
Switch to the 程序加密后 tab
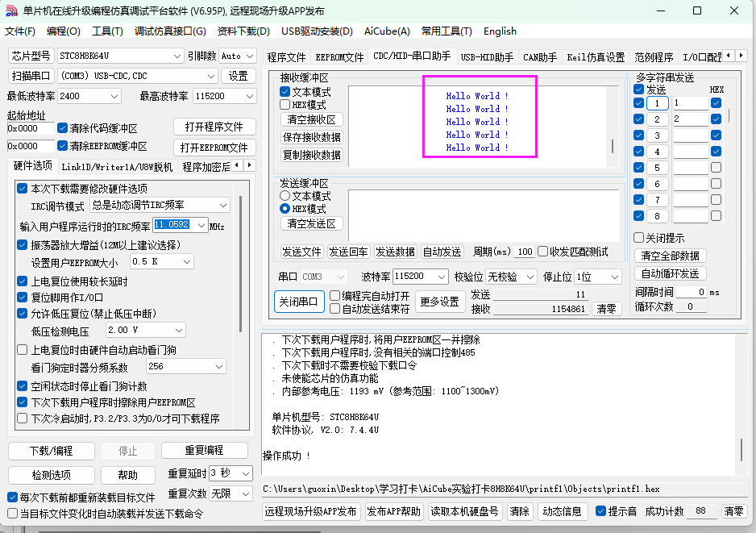(x=206, y=167)
